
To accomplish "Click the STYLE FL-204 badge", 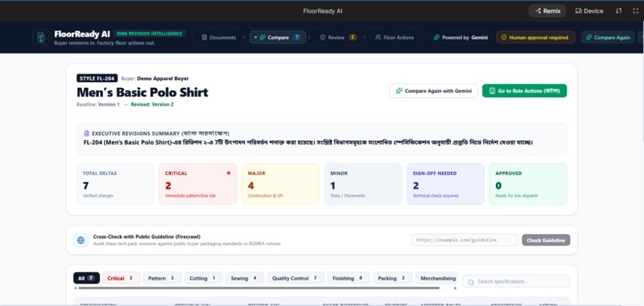I will pyautogui.click(x=97, y=78).
